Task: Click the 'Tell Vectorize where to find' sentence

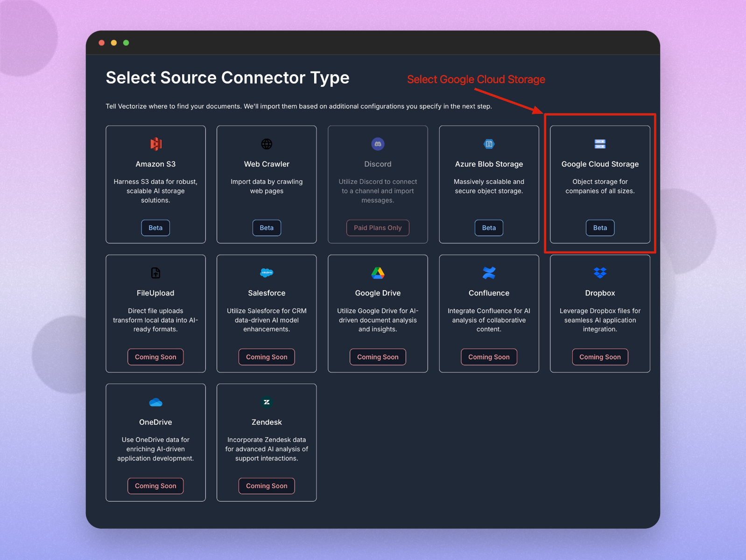Action: pyautogui.click(x=299, y=106)
